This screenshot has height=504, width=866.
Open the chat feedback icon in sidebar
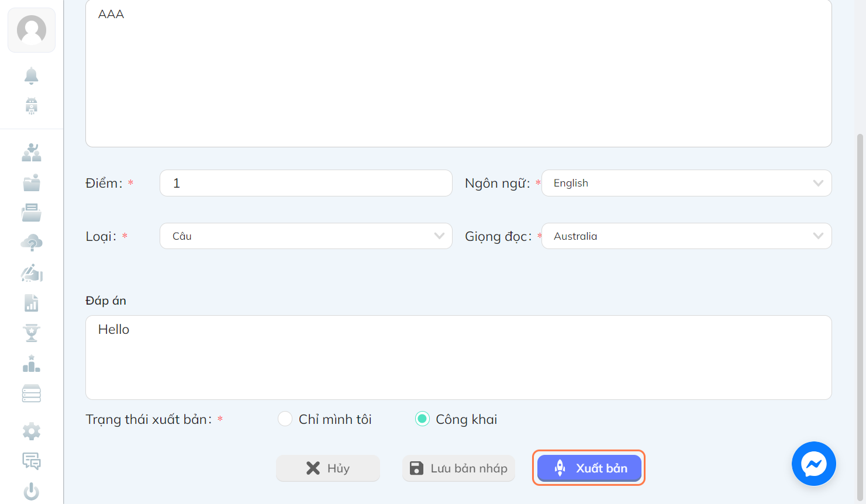coord(32,461)
